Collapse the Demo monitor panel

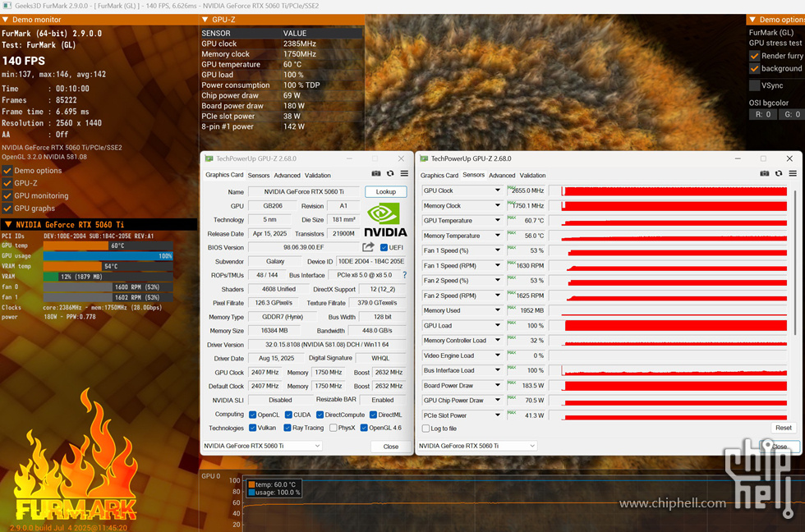5,20
